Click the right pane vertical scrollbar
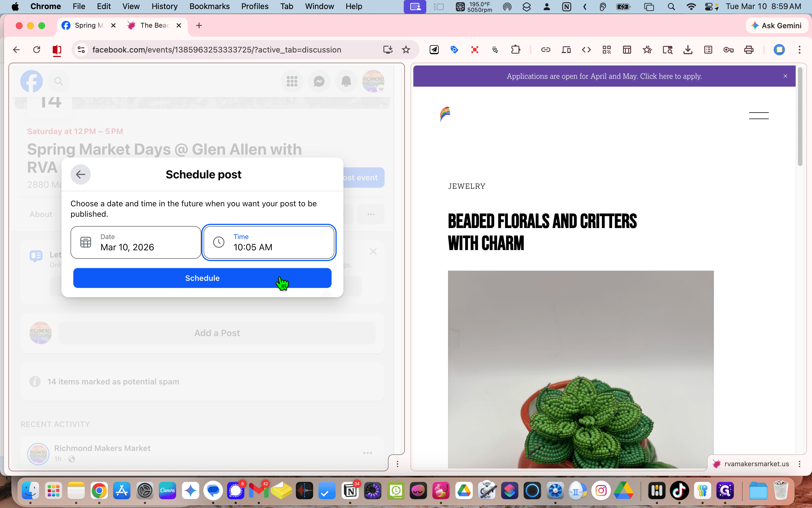The height and width of the screenshot is (508, 812). coord(800,116)
